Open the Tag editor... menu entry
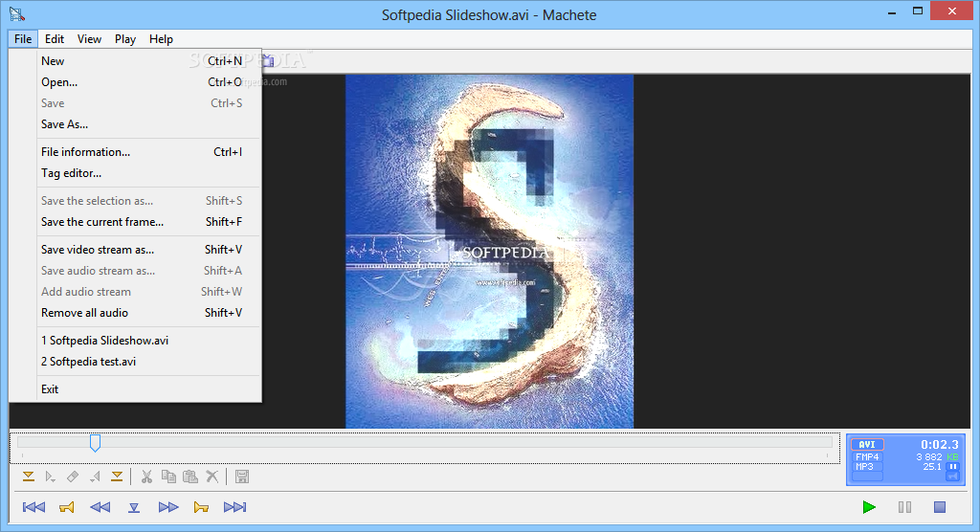 [x=148, y=173]
